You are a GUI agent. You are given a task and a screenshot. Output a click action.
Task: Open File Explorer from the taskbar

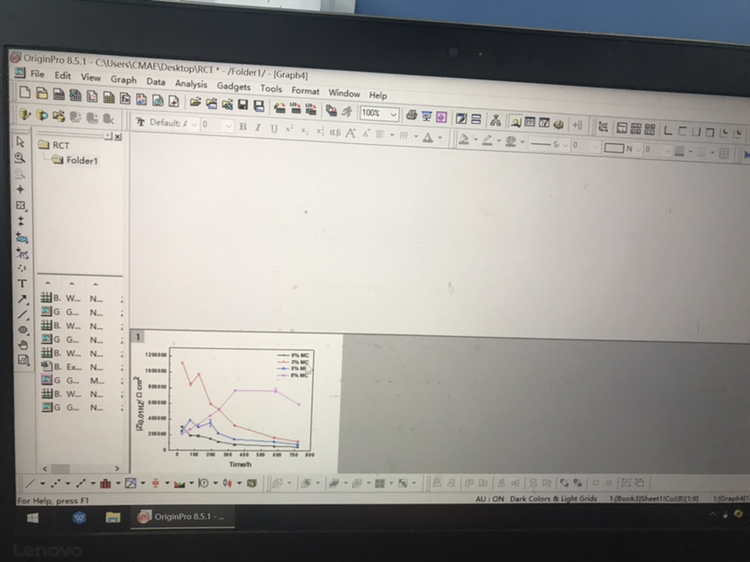click(x=113, y=517)
